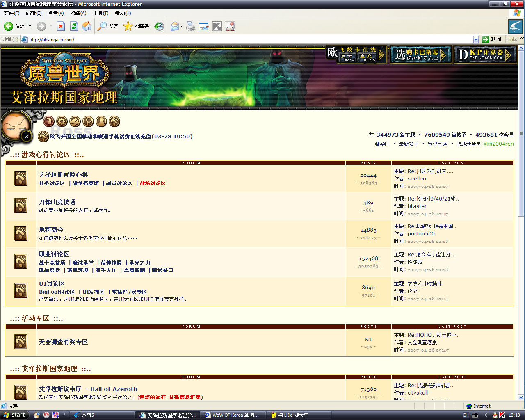Viewport: 525px width, 420px height.
Task: Click the Edit page icon in toolbar
Action: tap(204, 26)
